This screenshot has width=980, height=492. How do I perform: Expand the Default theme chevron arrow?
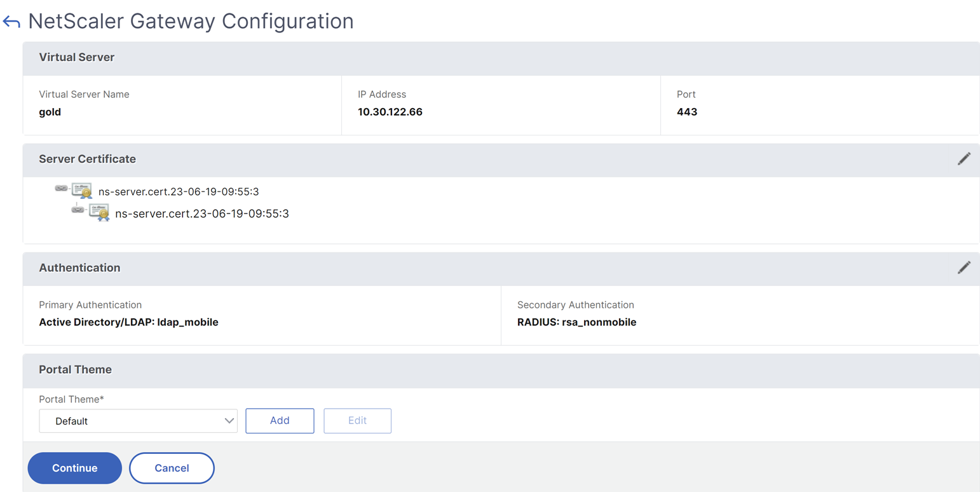pyautogui.click(x=229, y=421)
